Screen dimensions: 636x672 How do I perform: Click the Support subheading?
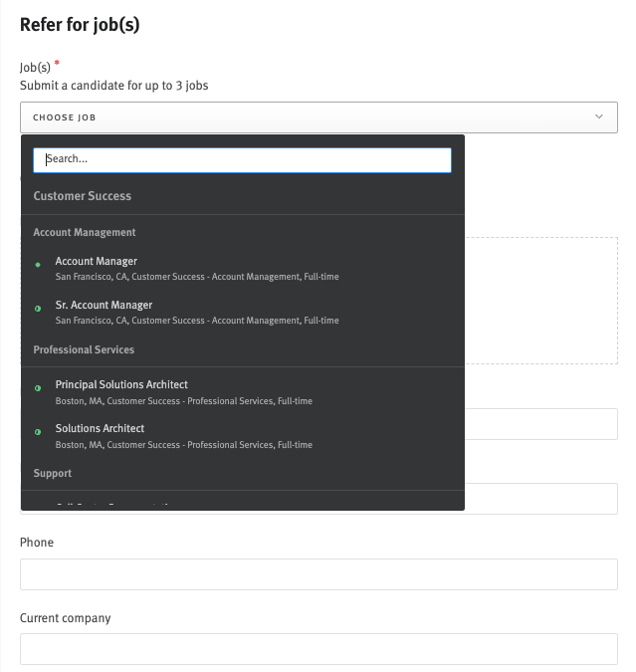click(53, 473)
